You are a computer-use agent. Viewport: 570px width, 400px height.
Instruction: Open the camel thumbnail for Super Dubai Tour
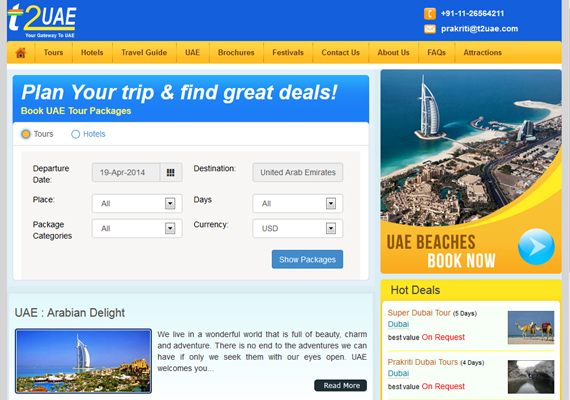tap(531, 328)
